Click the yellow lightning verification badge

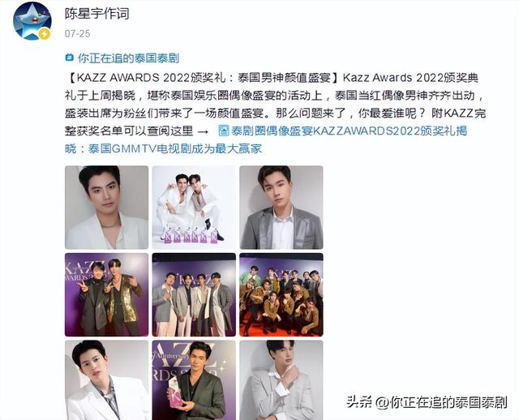coord(45,34)
